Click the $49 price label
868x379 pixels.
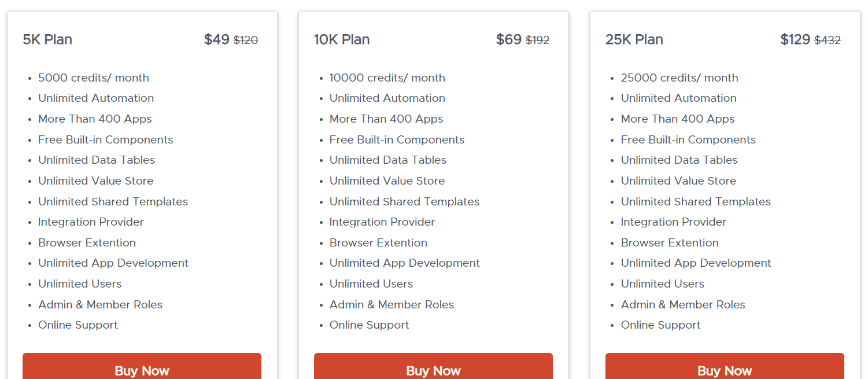click(x=216, y=39)
